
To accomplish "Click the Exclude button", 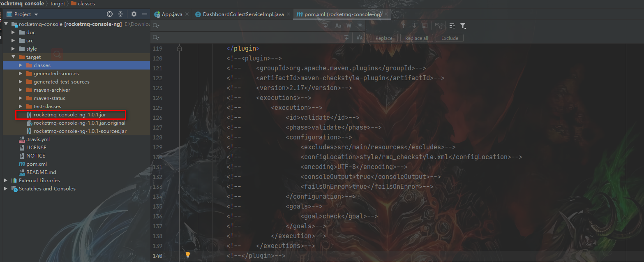I will [x=450, y=38].
